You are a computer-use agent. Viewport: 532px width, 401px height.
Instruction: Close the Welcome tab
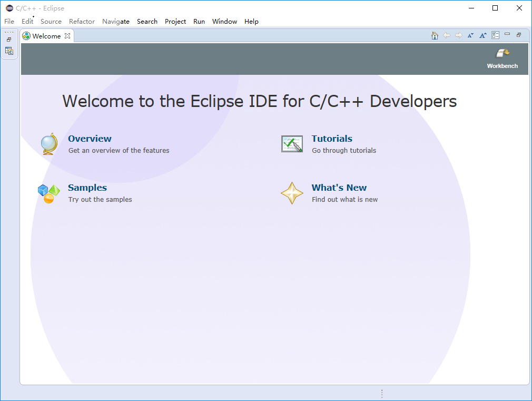click(67, 36)
